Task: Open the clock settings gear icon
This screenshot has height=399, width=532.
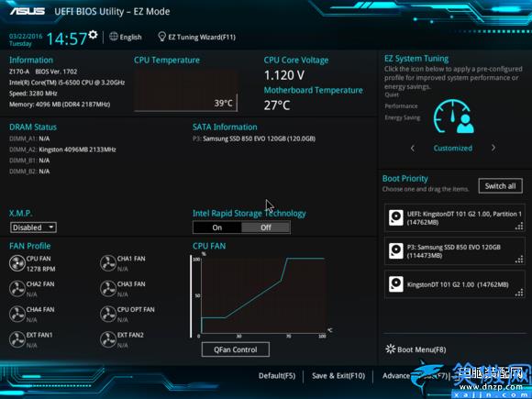Action: 93,34
